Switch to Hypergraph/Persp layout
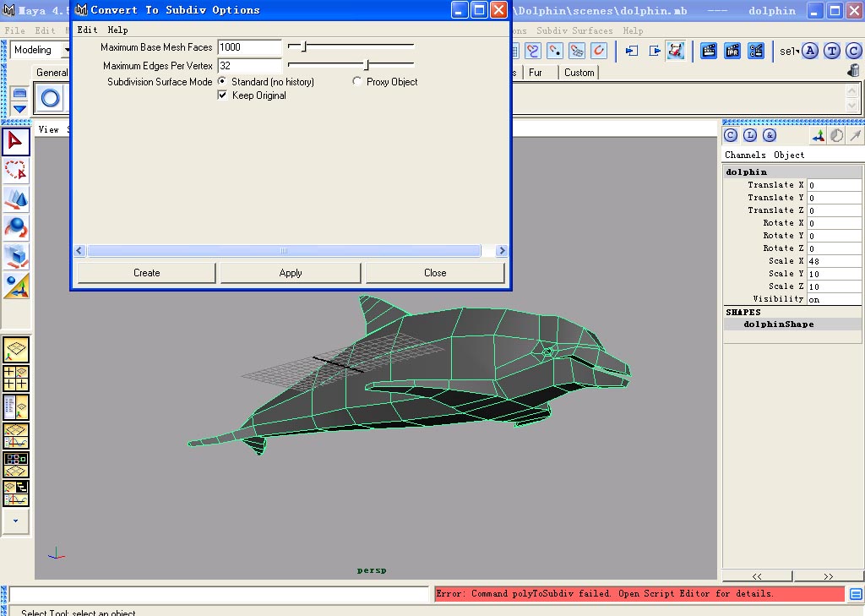865x616 pixels. (16, 465)
